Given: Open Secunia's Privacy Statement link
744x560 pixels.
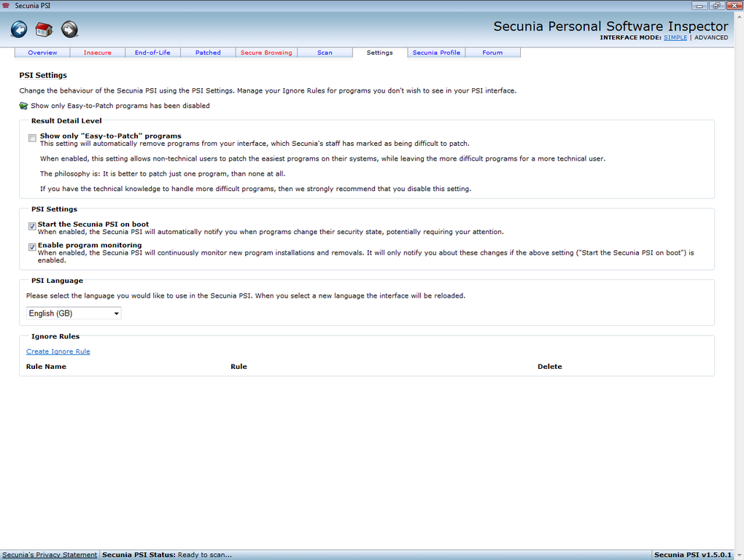Looking at the screenshot, I should tap(50, 555).
